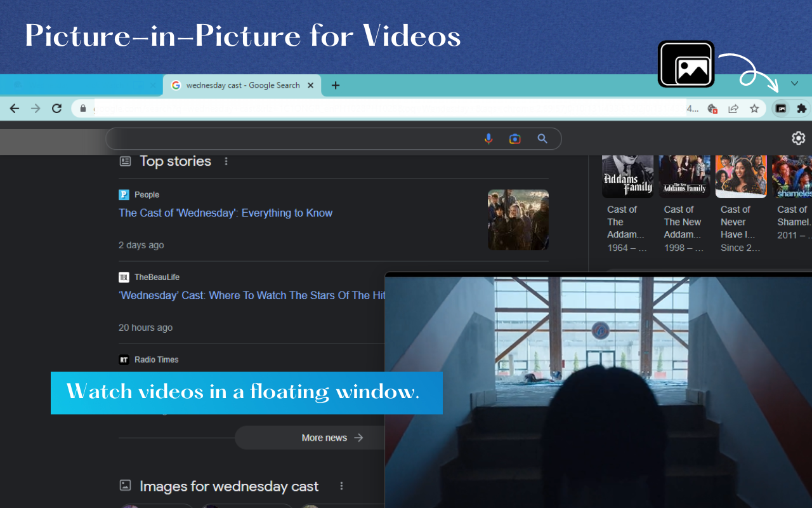Select the 'wednesday cast - Google Search' tab

pyautogui.click(x=242, y=86)
